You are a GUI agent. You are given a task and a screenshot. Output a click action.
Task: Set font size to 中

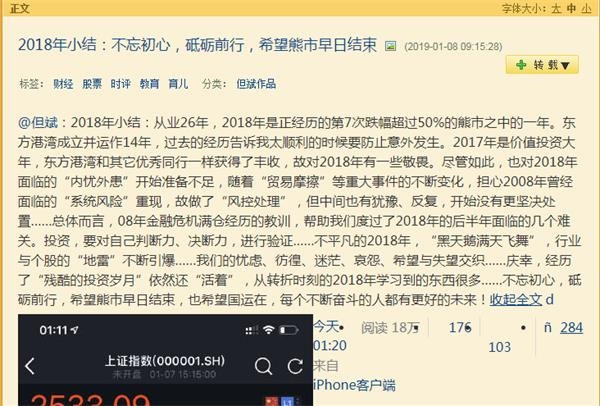572,8
